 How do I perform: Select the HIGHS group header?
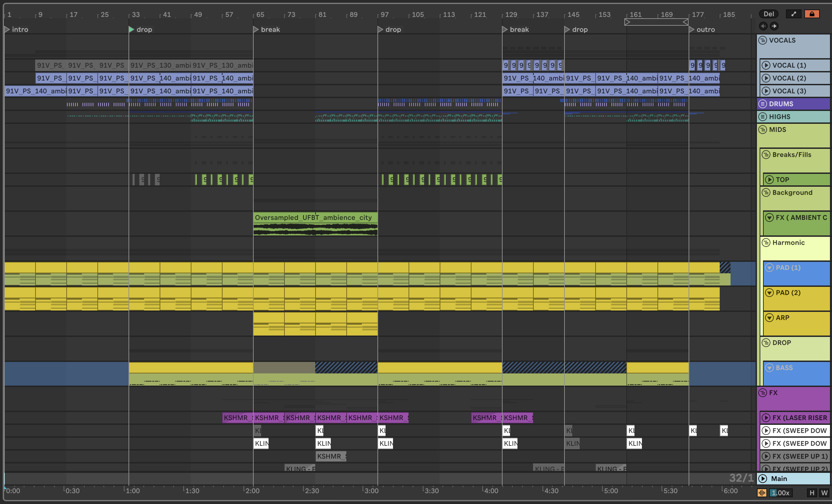[x=793, y=117]
